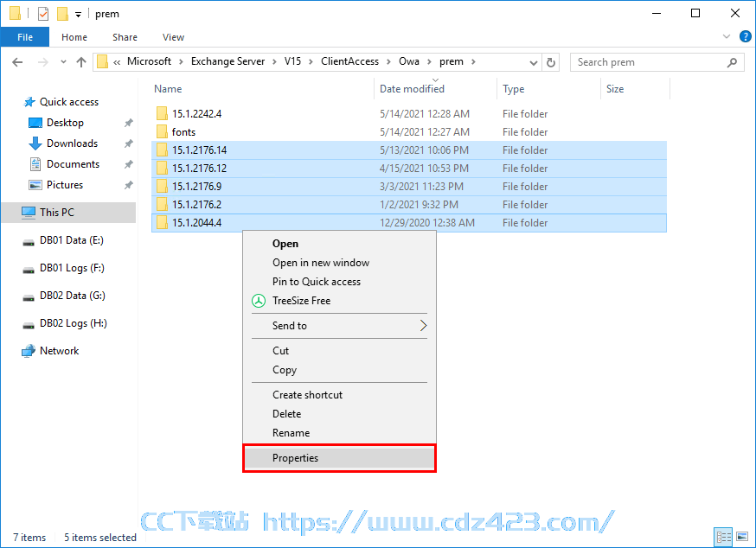Open Pictures in navigation pane
Screen dimensions: 756x548
tap(65, 185)
